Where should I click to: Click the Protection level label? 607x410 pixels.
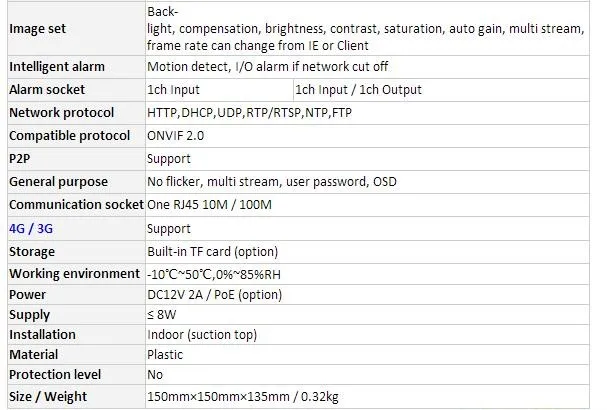pos(55,375)
